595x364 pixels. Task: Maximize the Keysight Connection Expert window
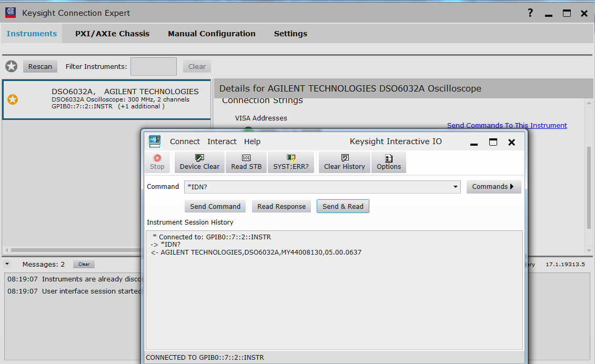pos(567,13)
